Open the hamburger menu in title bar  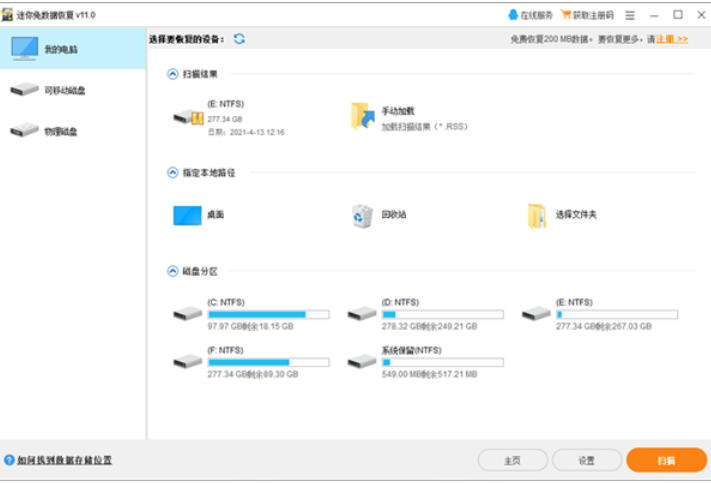630,15
